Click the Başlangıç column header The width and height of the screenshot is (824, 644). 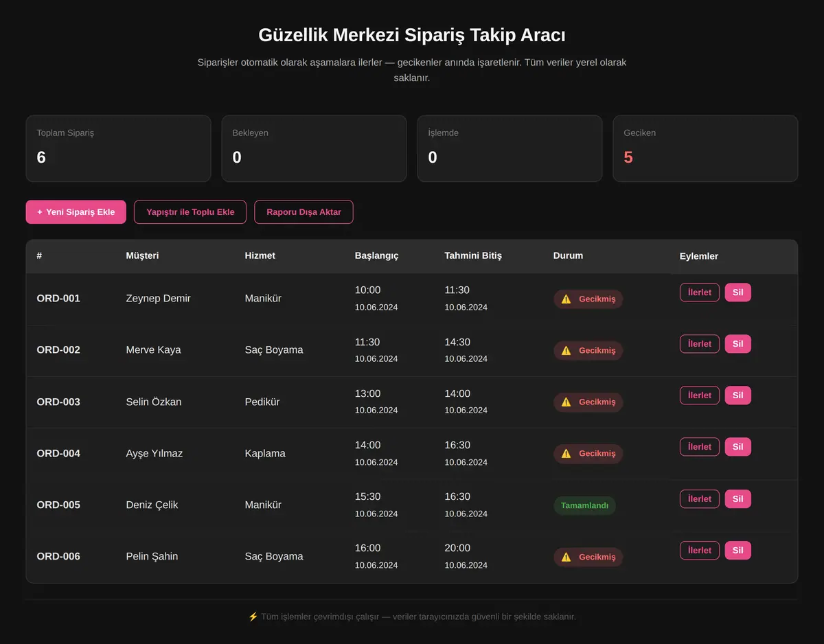(376, 255)
